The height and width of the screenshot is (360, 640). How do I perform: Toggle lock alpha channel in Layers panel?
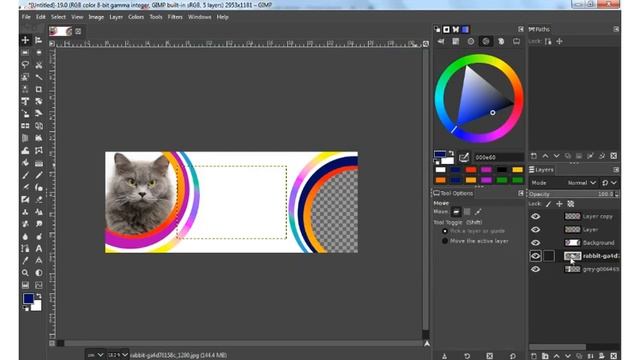pyautogui.click(x=571, y=204)
